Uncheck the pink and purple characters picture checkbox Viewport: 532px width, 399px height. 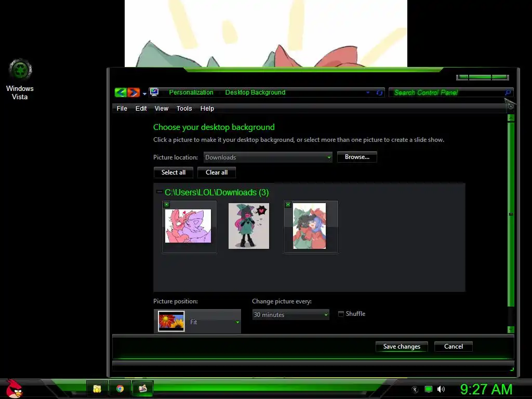[167, 204]
